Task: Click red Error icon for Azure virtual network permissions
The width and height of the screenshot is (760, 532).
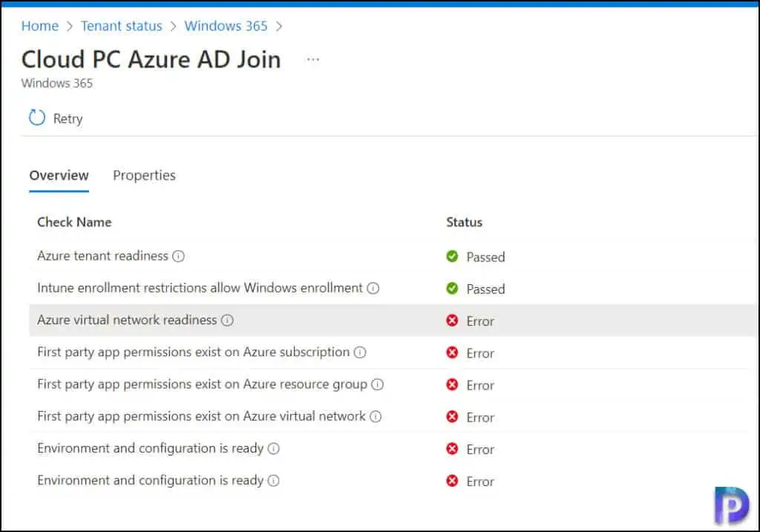Action: click(452, 416)
